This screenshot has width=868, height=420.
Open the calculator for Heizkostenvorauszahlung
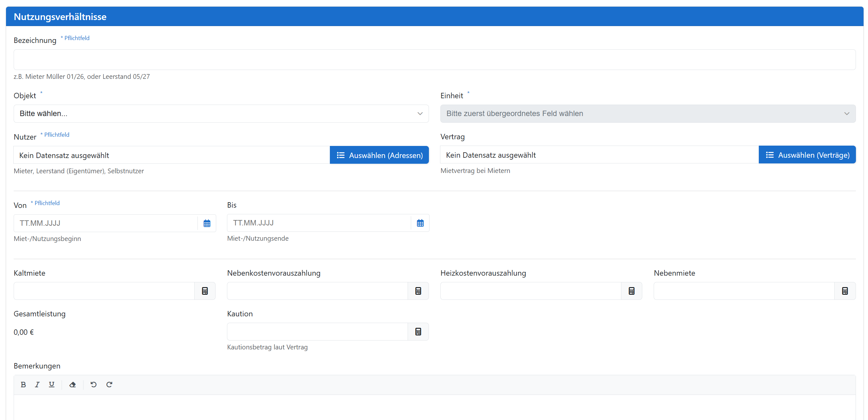pos(631,291)
